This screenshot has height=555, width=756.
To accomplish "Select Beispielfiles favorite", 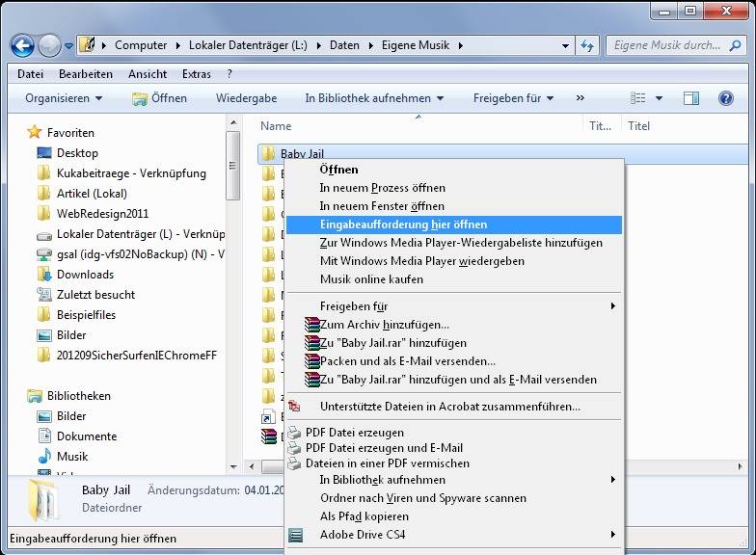I will click(x=86, y=315).
